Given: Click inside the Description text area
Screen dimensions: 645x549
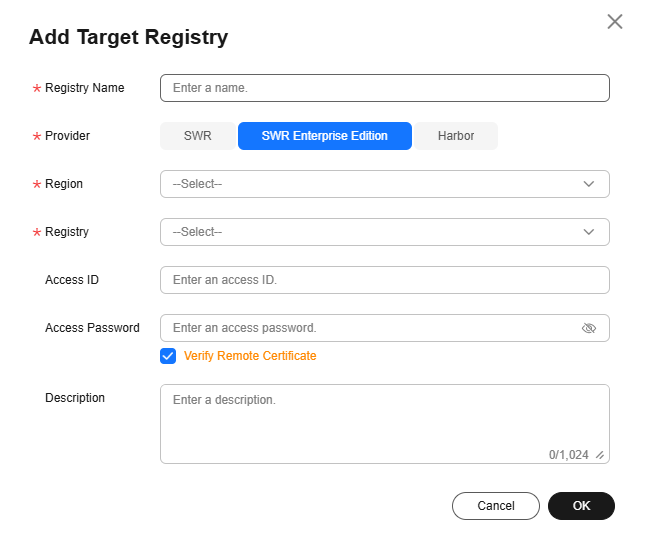Looking at the screenshot, I should coord(385,424).
